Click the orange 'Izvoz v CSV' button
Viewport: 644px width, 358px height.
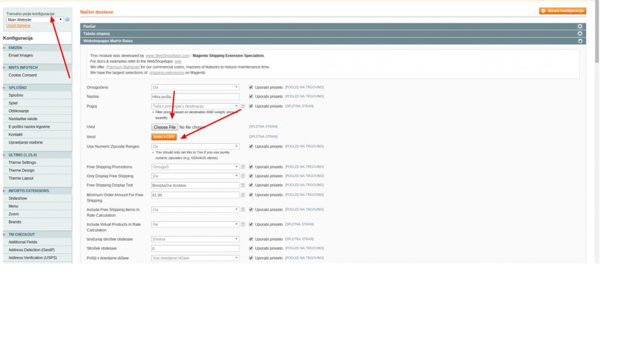coord(164,136)
